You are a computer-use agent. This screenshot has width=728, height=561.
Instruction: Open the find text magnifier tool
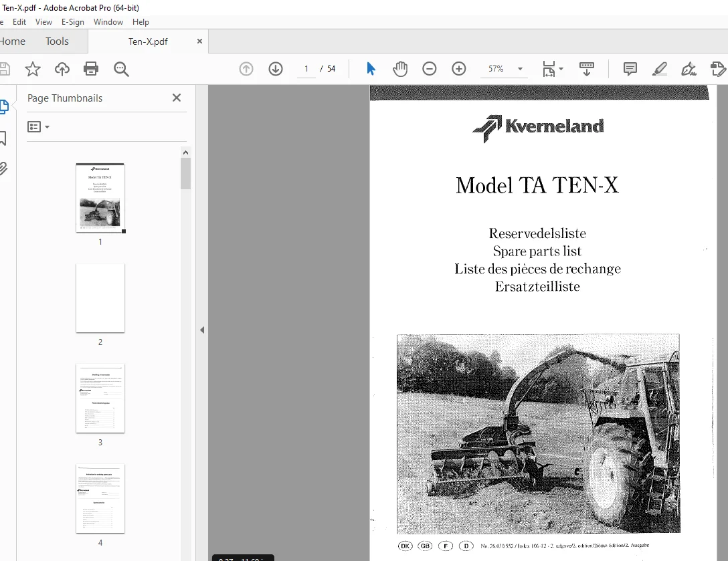click(121, 69)
